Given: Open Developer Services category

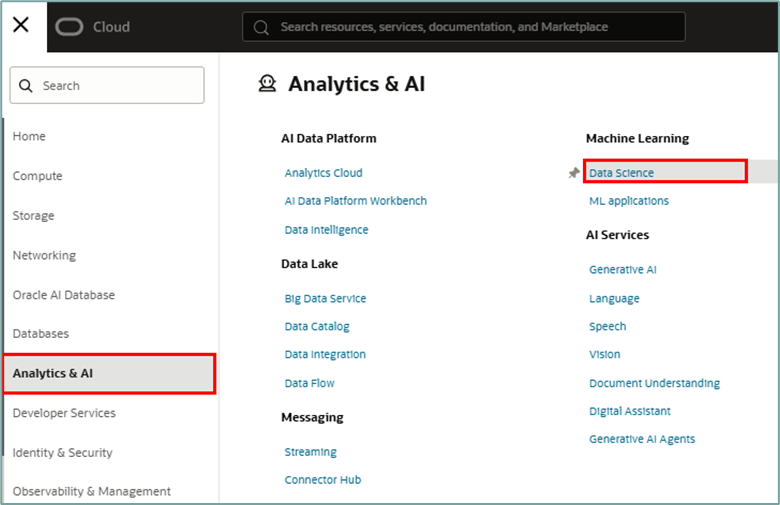Looking at the screenshot, I should (64, 413).
